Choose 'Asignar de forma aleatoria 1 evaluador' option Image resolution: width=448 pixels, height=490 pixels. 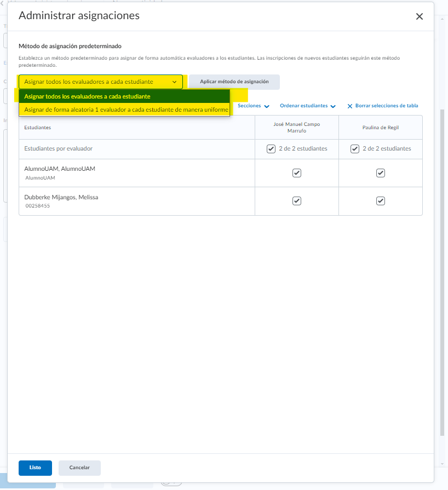pos(124,109)
